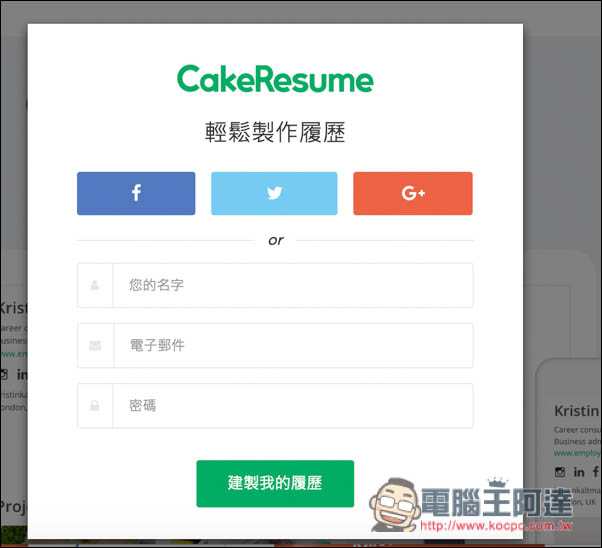Viewport: 602px width, 548px height.
Task: Click the lock icon beside the password field
Action: (95, 406)
